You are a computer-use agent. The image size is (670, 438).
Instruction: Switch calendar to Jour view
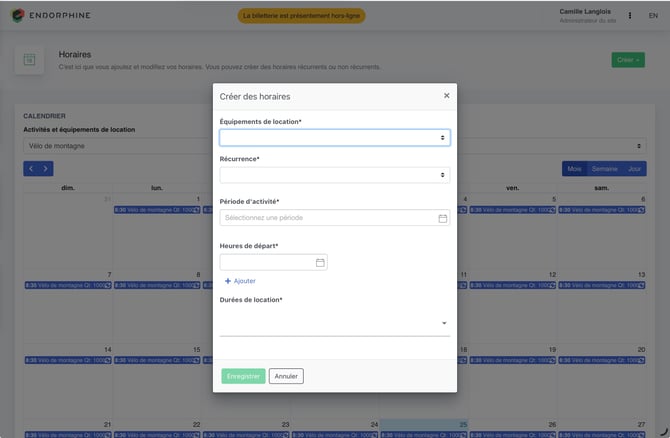(634, 169)
